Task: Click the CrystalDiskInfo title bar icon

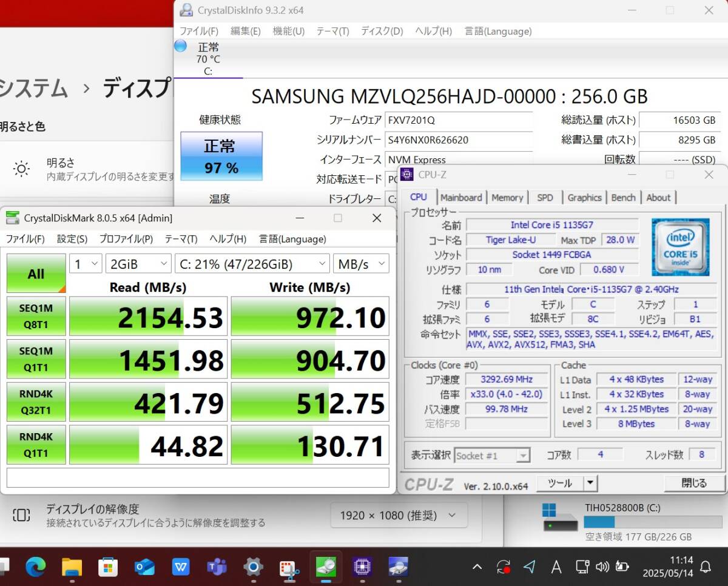Action: 186,10
